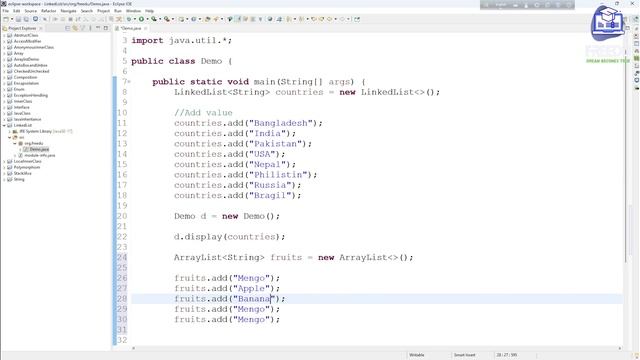Screen dimensions: 640x360
Task: Launch Debug with the bug icon
Action: (129, 19)
